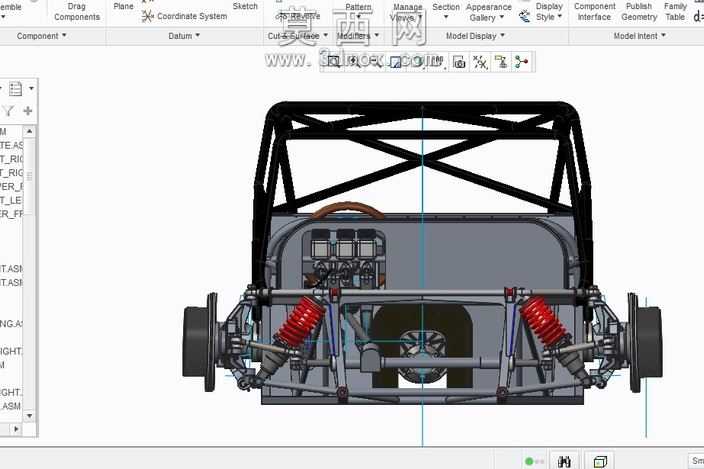
Task: Open the Modifiers group dropdown
Action: pyautogui.click(x=358, y=36)
